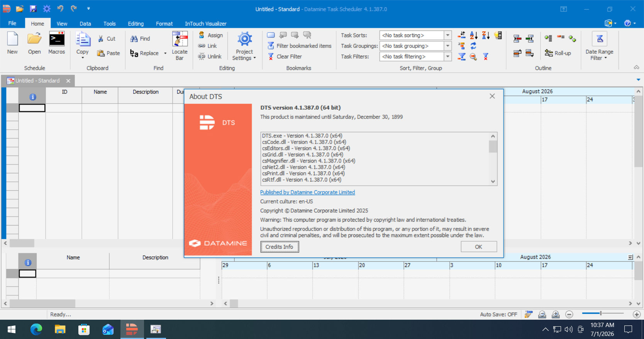The height and width of the screenshot is (339, 644).
Task: Switch to the View ribbon tab
Action: click(62, 24)
